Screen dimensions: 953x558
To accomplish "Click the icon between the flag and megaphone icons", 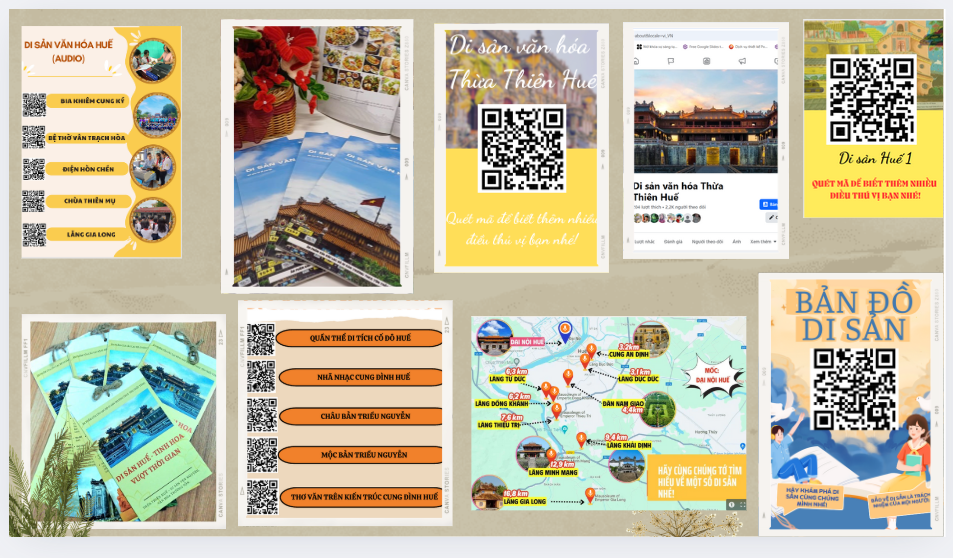I will 706,61.
